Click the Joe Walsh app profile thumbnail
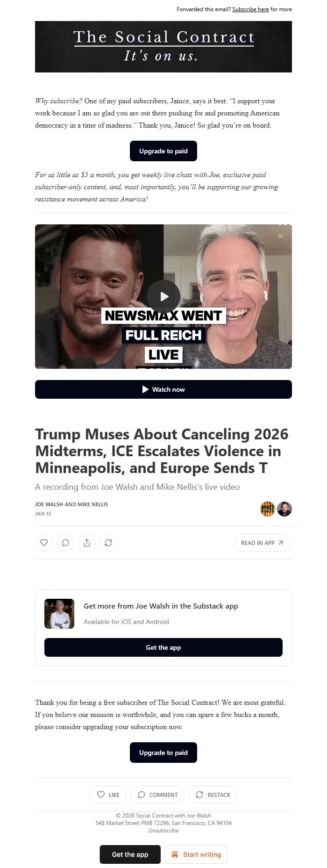 59,614
